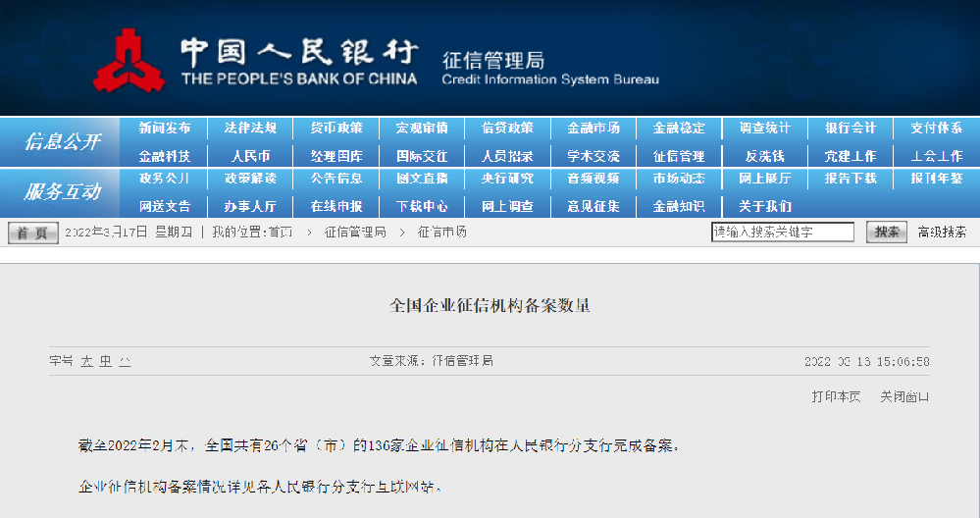Screen dimensions: 980x518
Task: Open 法律法规 navigation item
Action: click(x=250, y=129)
